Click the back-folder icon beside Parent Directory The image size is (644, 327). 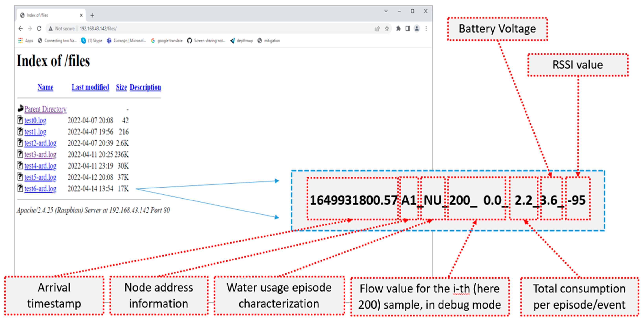(20, 108)
